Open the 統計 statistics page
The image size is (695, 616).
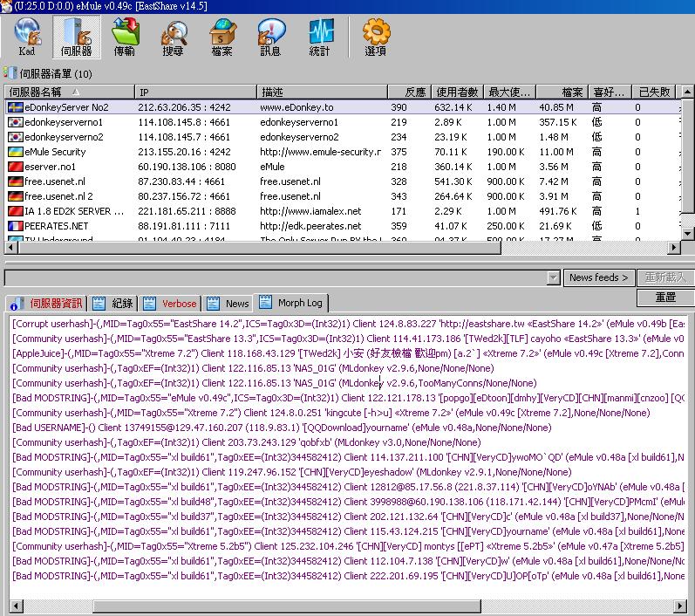click(319, 38)
